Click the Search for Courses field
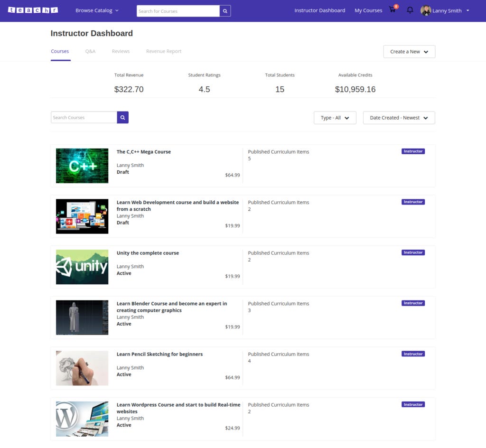Image resolution: width=486 pixels, height=448 pixels. (178, 11)
